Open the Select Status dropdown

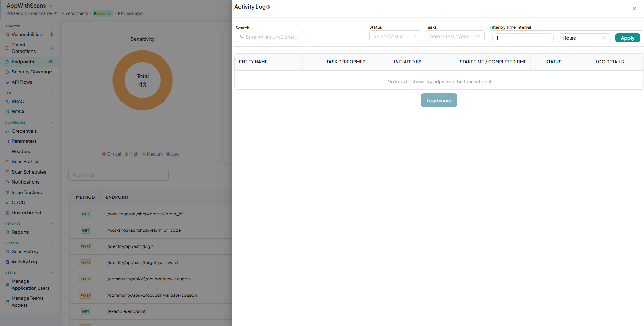coord(395,36)
